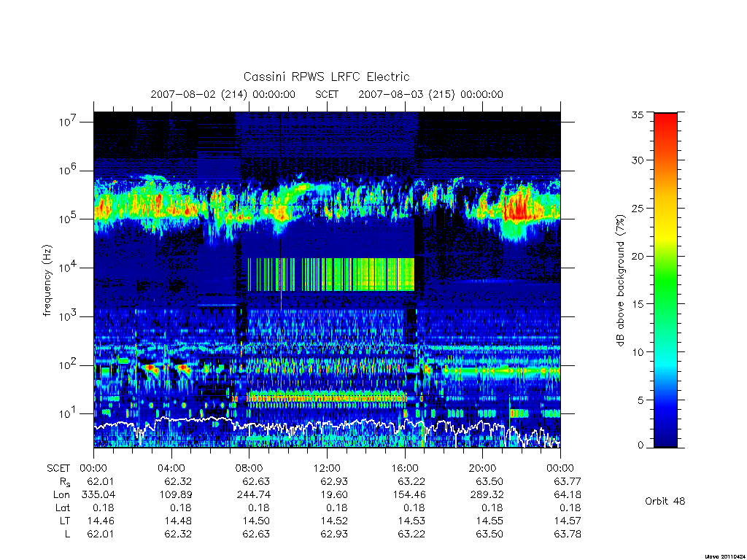Click the 10^1 frequency axis label

click(69, 413)
